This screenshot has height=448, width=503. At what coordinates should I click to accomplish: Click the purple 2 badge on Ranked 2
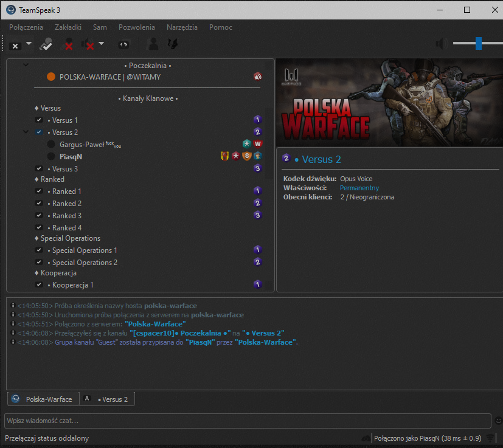click(x=258, y=203)
